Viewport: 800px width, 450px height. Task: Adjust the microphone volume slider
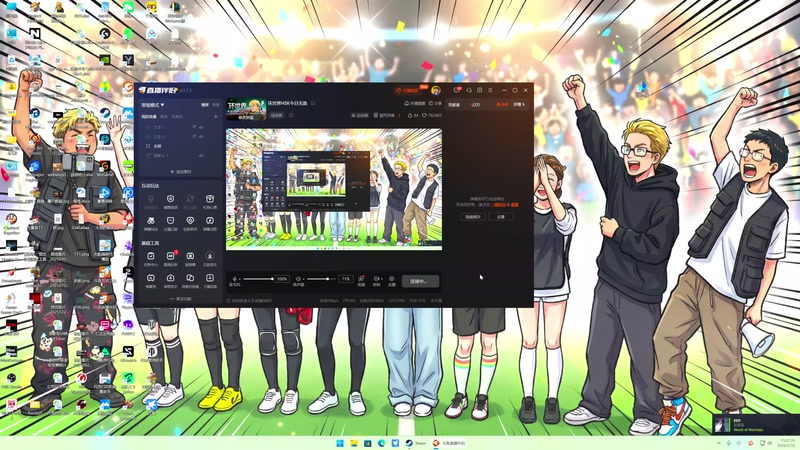pyautogui.click(x=258, y=279)
